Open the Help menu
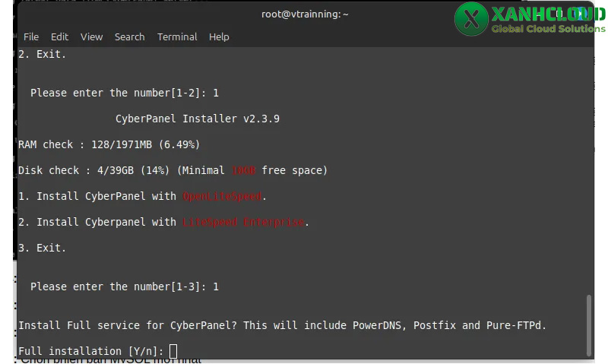 (219, 36)
